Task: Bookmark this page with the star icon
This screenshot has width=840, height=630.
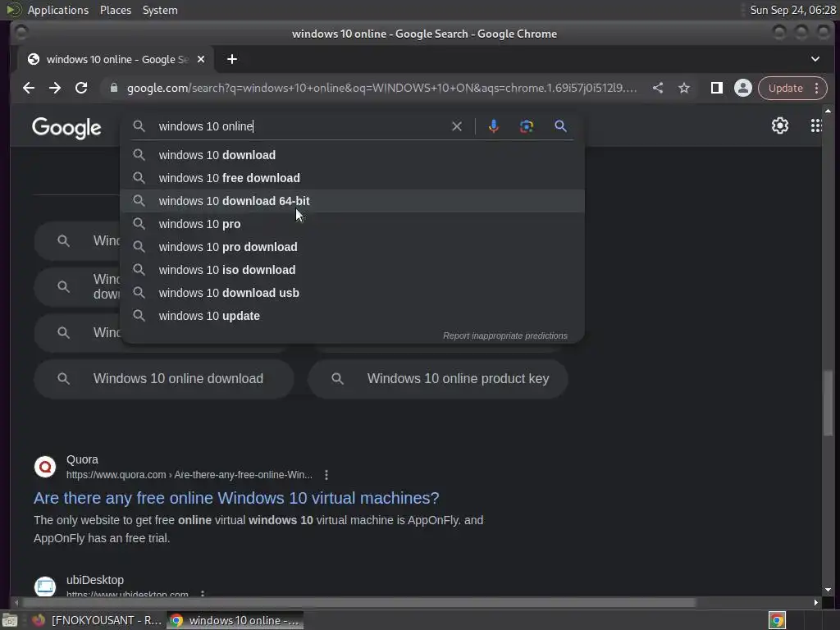Action: coord(684,88)
